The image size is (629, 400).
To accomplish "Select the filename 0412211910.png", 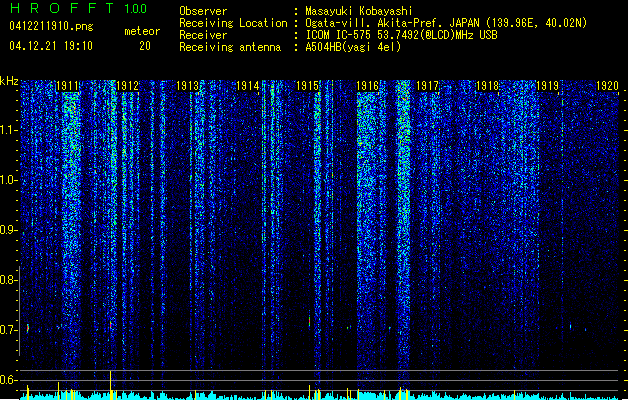I will pos(51,26).
